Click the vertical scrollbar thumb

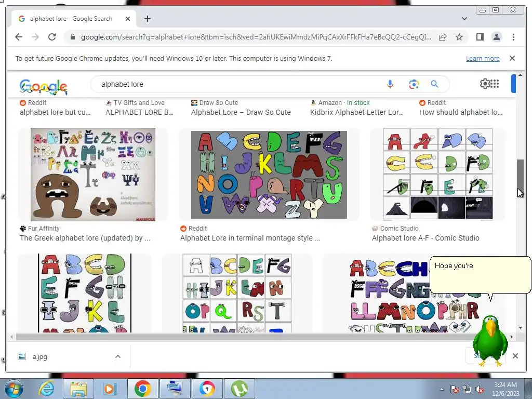pos(520,178)
